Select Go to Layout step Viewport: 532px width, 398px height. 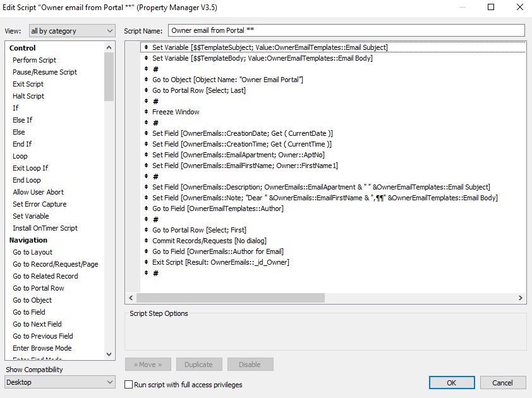(x=33, y=252)
